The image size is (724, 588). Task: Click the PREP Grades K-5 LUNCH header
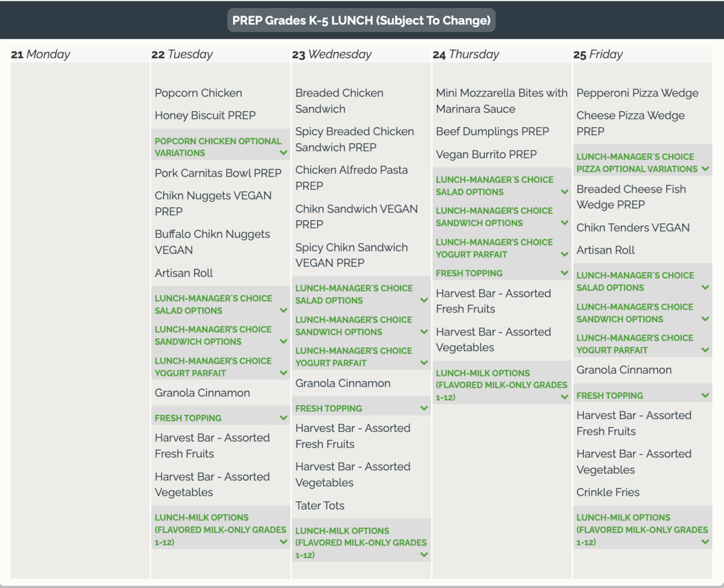[x=361, y=20]
